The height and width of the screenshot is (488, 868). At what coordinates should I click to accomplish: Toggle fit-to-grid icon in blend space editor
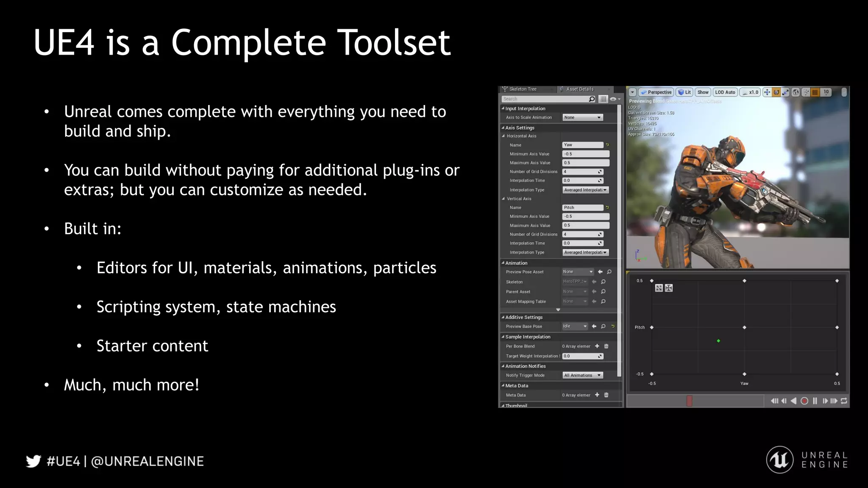[x=669, y=288]
